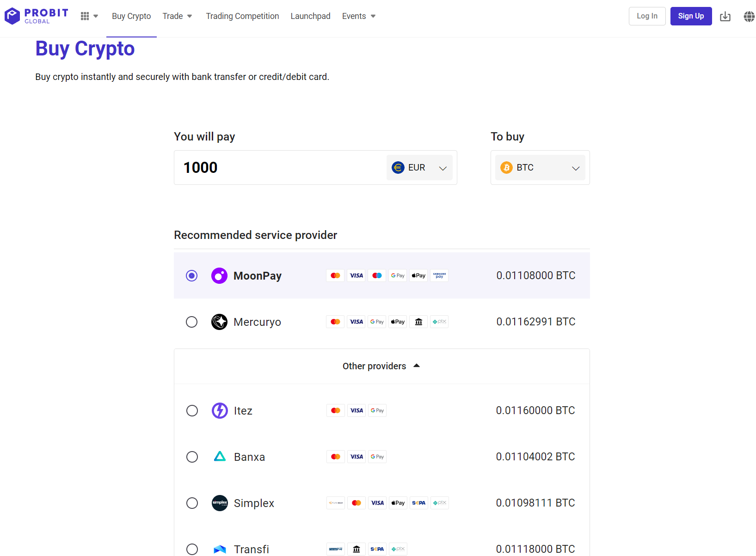The width and height of the screenshot is (756, 556).
Task: Click the MoonPay provider logo
Action: point(219,275)
